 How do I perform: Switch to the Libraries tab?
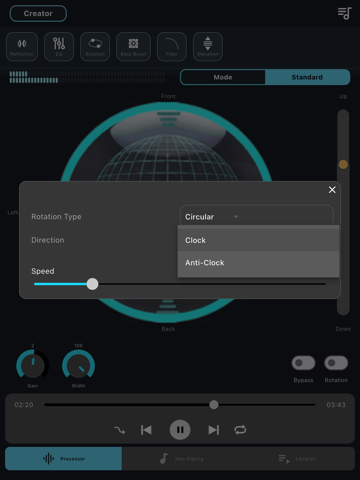[x=297, y=459]
